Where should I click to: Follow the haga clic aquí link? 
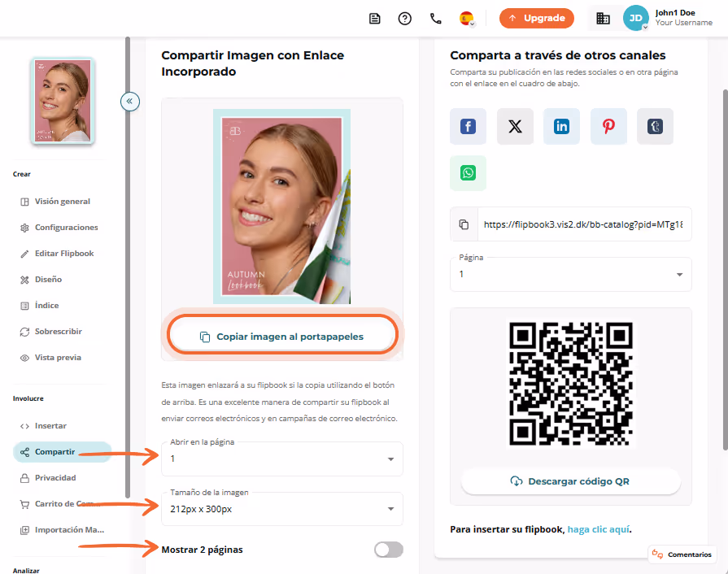(x=599, y=529)
